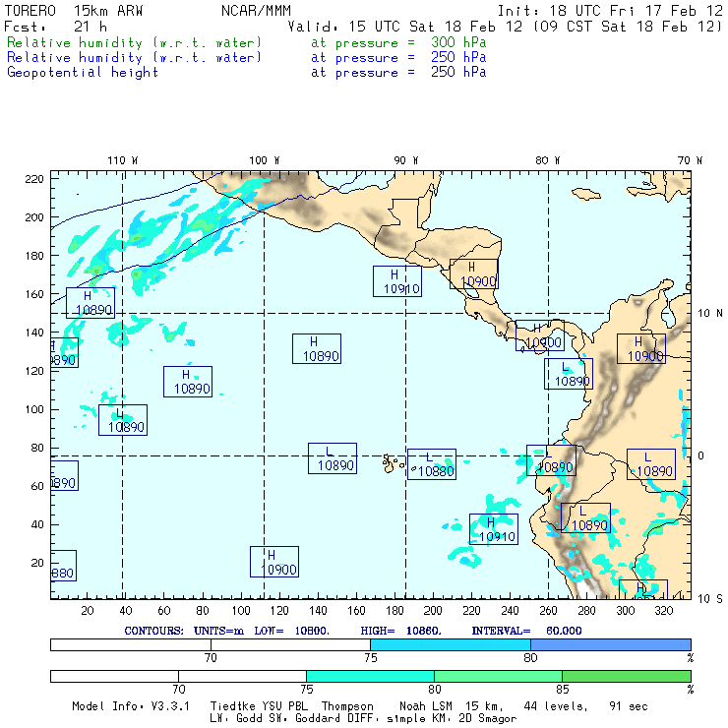
Task: Click the turquoise 75–80% segment of lower colorbar
Action: [370, 676]
